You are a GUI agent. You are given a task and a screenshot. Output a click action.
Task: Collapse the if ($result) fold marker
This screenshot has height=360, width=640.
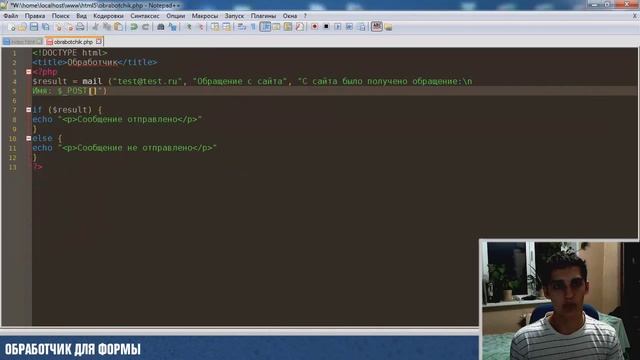[x=29, y=110]
